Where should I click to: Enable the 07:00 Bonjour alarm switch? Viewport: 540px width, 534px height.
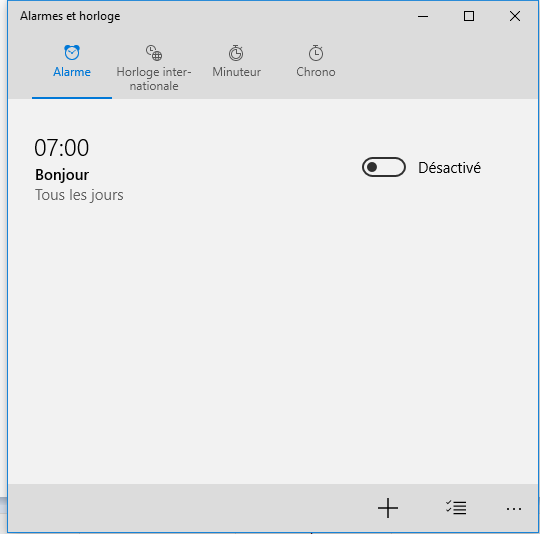[384, 167]
